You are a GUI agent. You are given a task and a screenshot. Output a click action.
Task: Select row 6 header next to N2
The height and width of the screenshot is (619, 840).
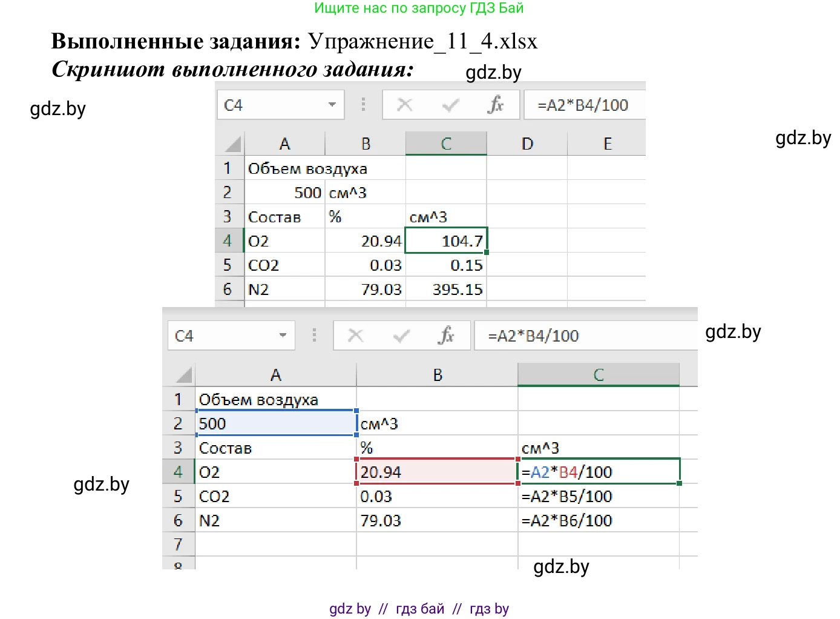coord(178,520)
